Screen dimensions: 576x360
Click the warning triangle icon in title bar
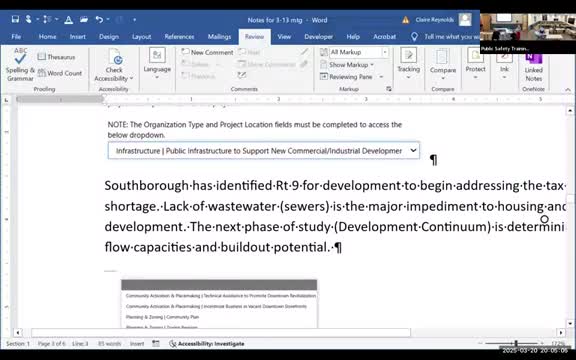coord(406,20)
